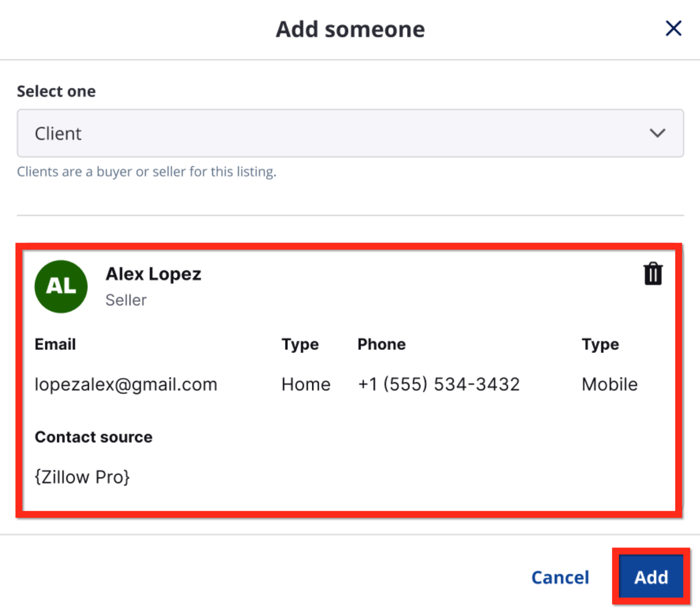The height and width of the screenshot is (613, 700).
Task: Click the Contact source heading
Action: tap(93, 437)
